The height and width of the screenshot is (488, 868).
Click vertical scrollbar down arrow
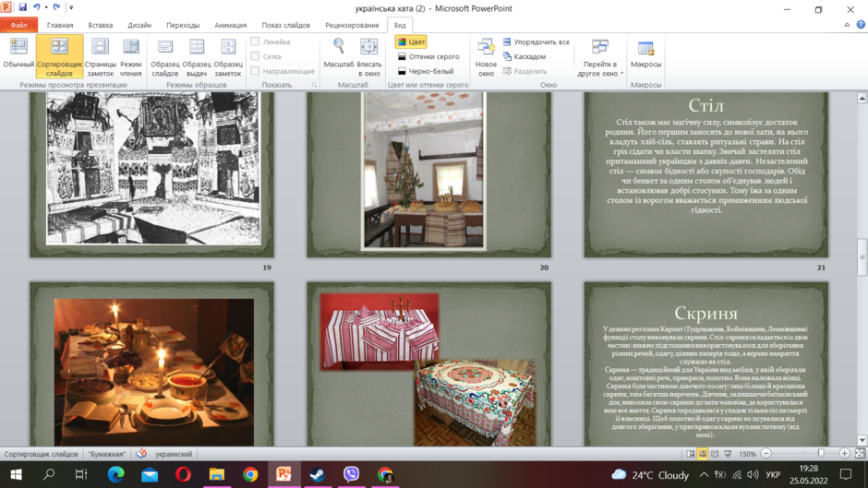[862, 440]
